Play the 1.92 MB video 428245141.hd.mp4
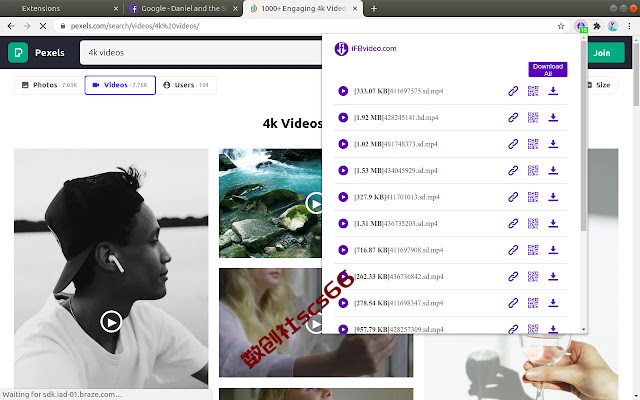This screenshot has width=640, height=400. 343,118
